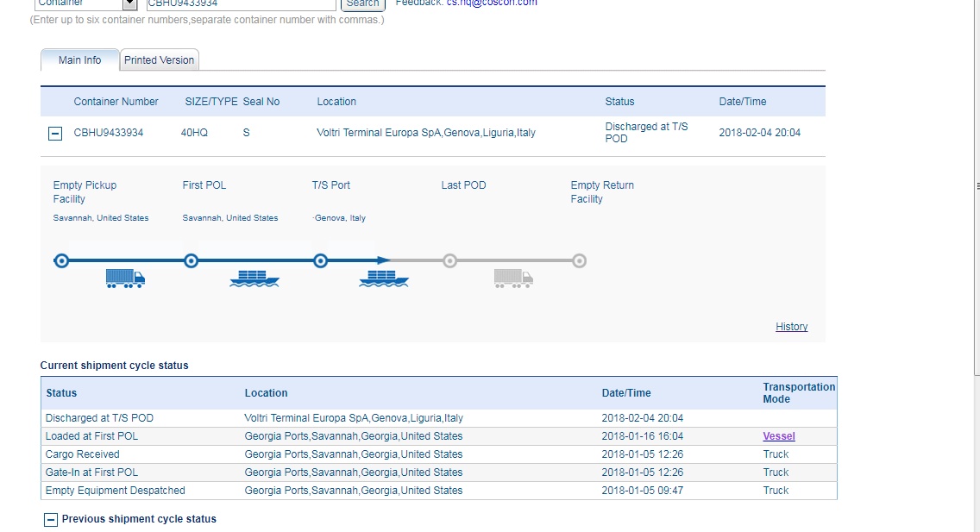This screenshot has height=532, width=980.
Task: Collapse the CBHU9433934 container row
Action: pos(55,134)
